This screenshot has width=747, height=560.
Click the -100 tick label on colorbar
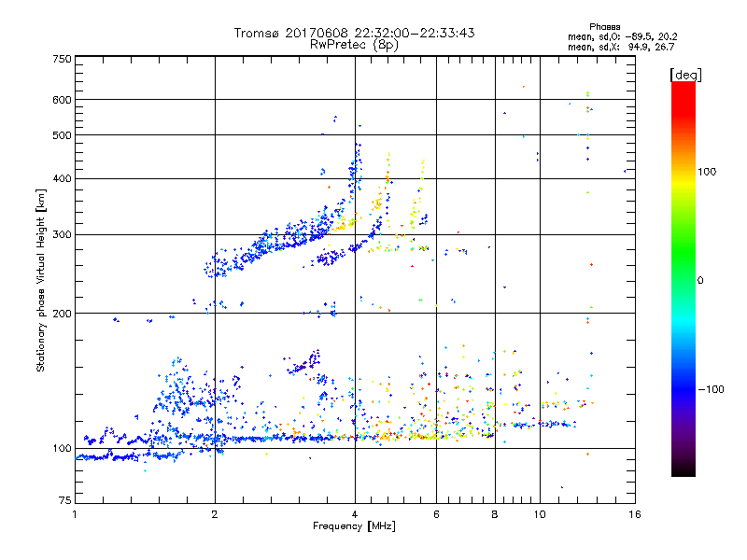[712, 388]
